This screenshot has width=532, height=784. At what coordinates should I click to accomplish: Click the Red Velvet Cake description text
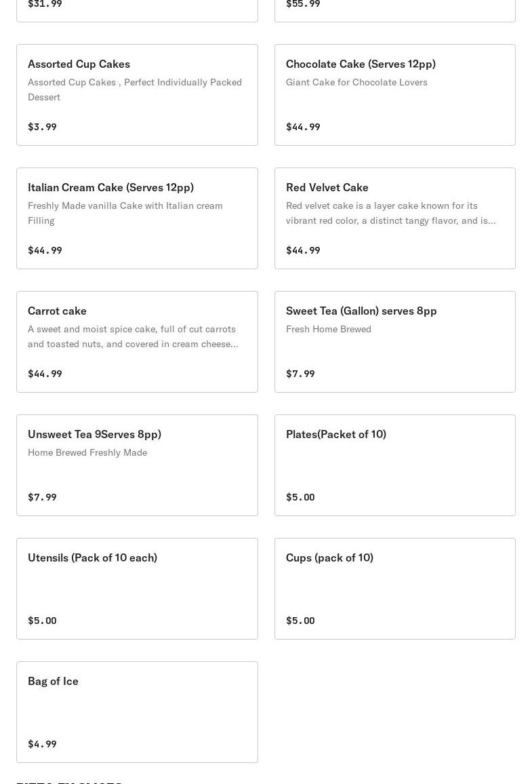coord(390,213)
